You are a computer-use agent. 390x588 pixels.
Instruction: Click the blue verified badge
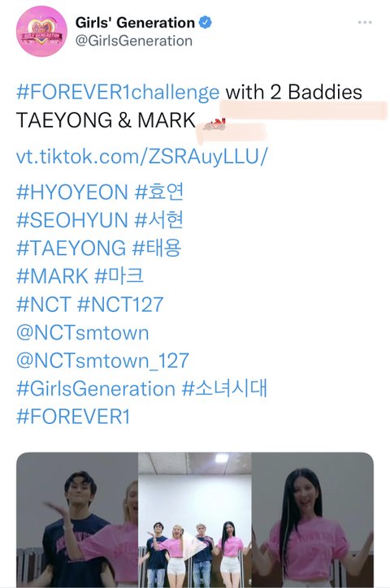[205, 23]
